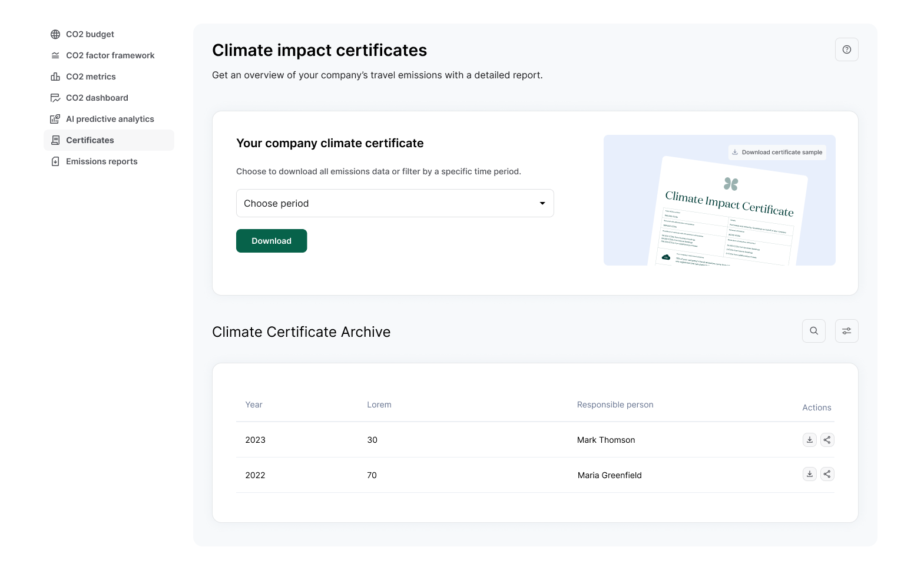Screen dimensions: 924x570
Task: Click the AI predictive analytics icon
Action: [55, 119]
